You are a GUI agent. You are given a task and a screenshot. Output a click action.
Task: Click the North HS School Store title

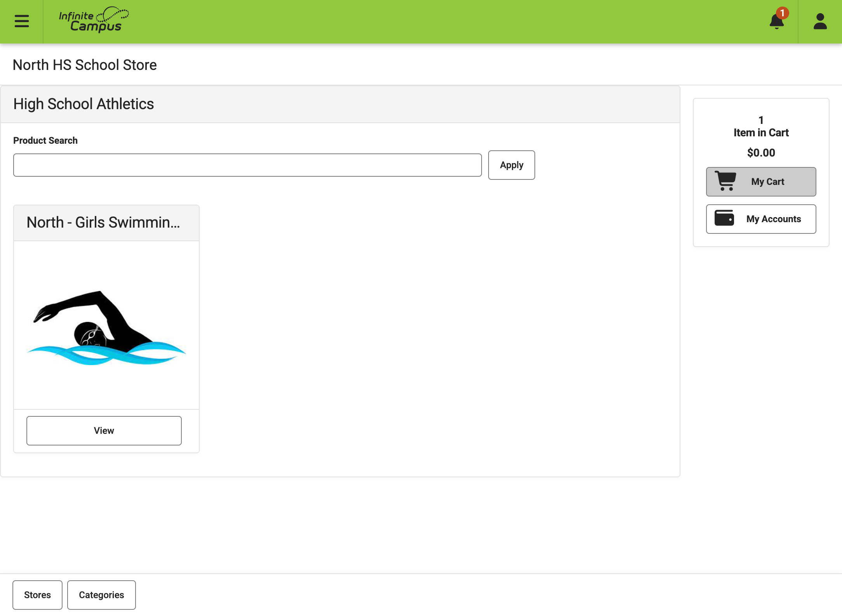(85, 65)
